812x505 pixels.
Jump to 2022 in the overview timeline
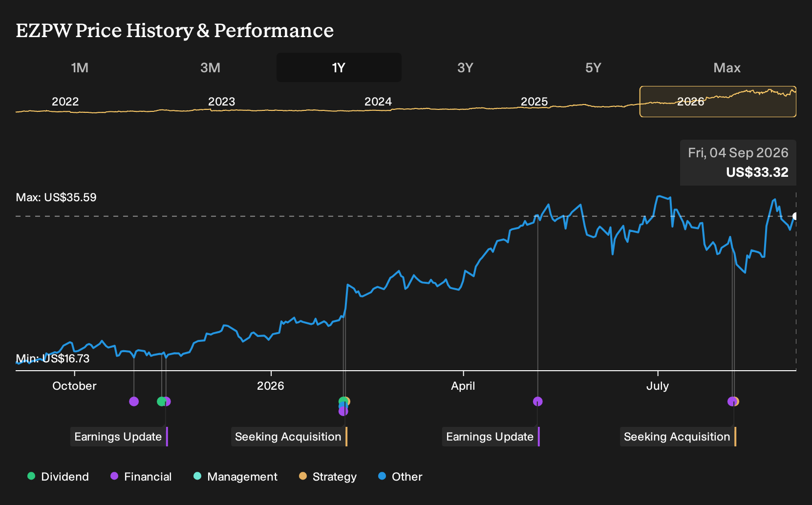(65, 102)
